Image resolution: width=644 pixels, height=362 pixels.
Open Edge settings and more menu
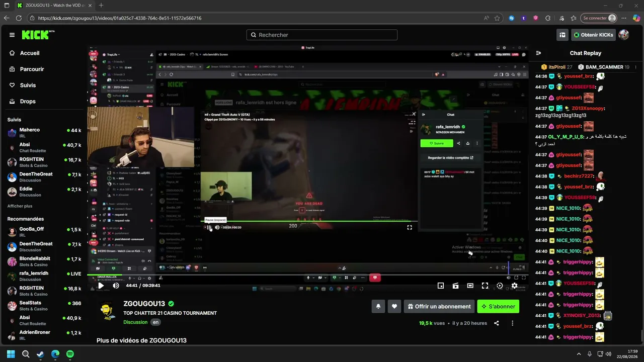[624, 18]
